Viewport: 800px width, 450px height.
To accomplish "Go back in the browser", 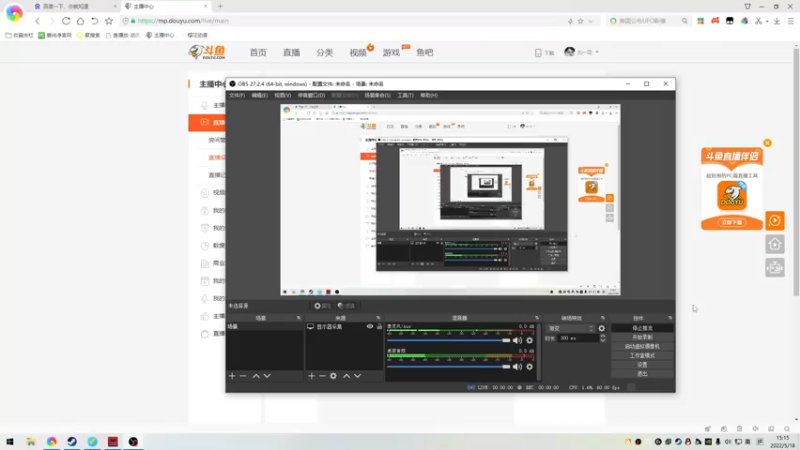I will point(37,21).
